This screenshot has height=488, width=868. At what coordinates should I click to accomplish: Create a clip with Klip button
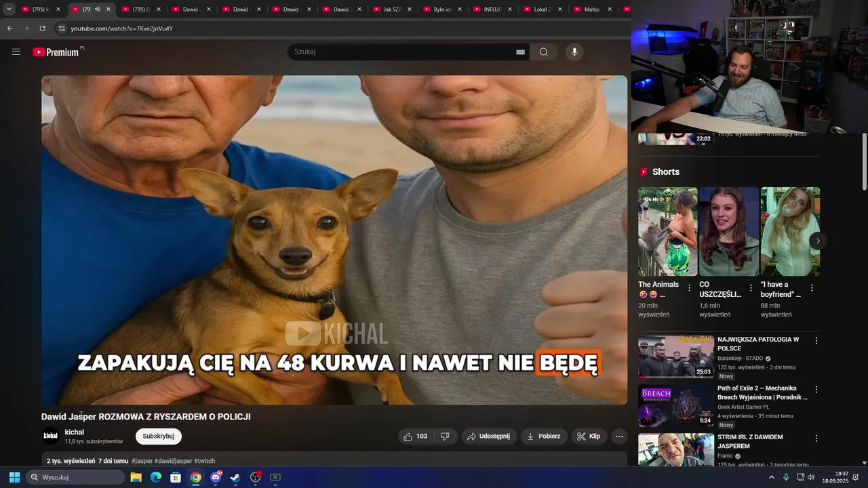pos(589,436)
